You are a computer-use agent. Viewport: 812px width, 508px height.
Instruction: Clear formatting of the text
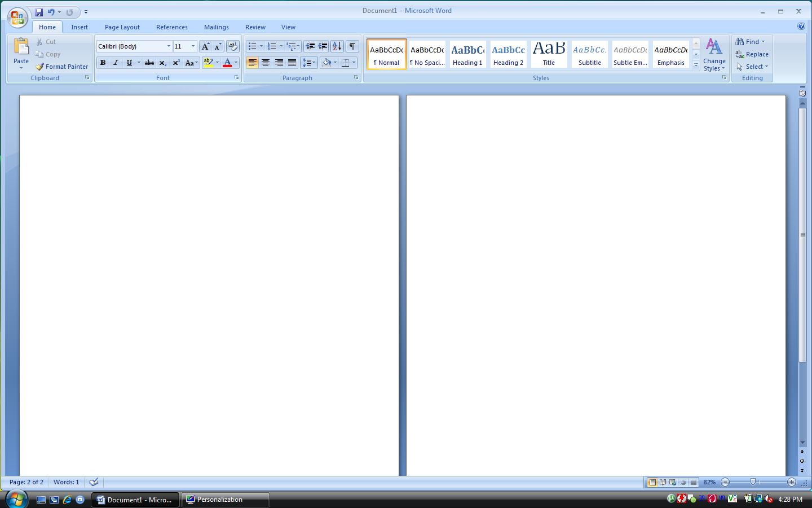pyautogui.click(x=232, y=46)
